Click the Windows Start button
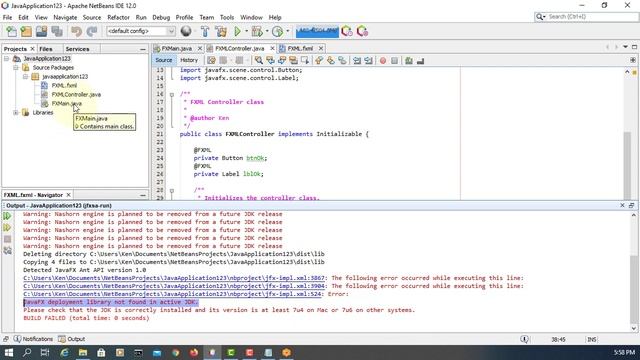The width and height of the screenshot is (640, 360). (8, 353)
